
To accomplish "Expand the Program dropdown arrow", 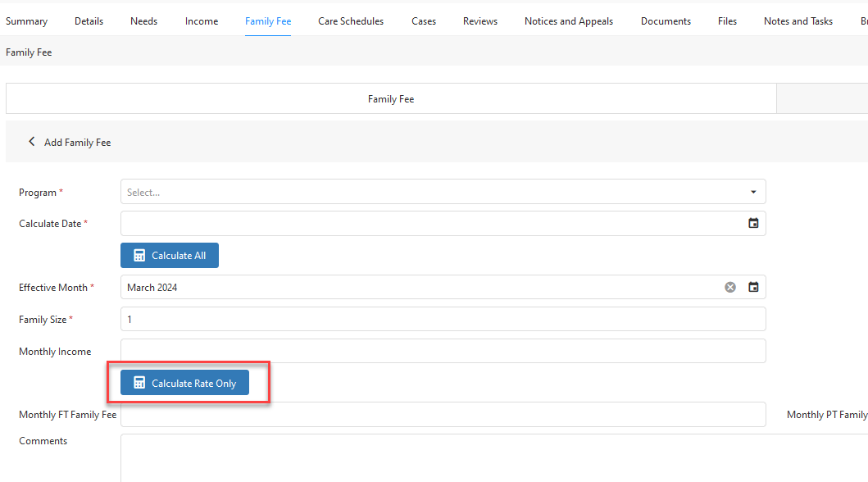I will click(753, 192).
